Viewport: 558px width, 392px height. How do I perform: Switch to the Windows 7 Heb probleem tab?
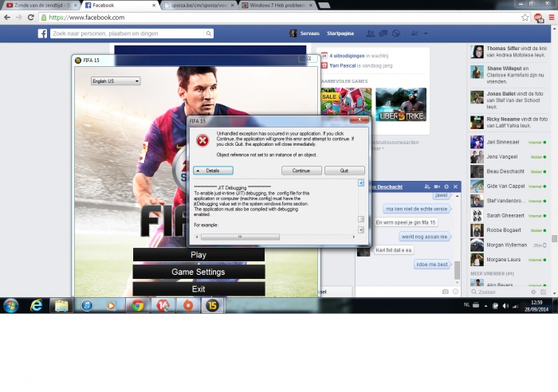point(278,6)
